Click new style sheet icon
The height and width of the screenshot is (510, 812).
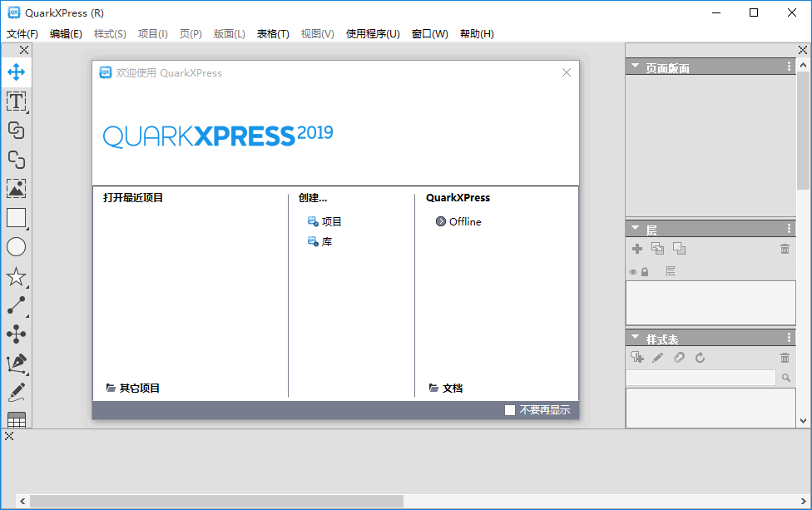coord(637,357)
